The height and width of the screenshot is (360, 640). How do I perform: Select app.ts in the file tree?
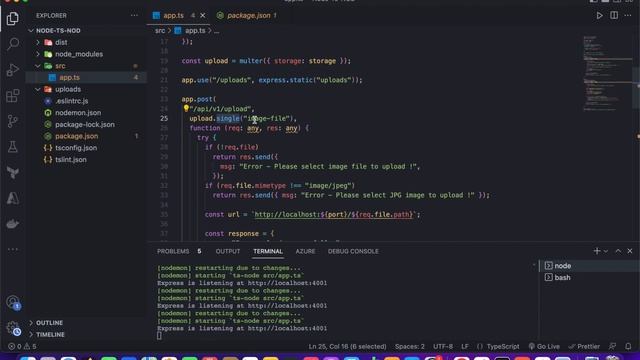[86, 78]
